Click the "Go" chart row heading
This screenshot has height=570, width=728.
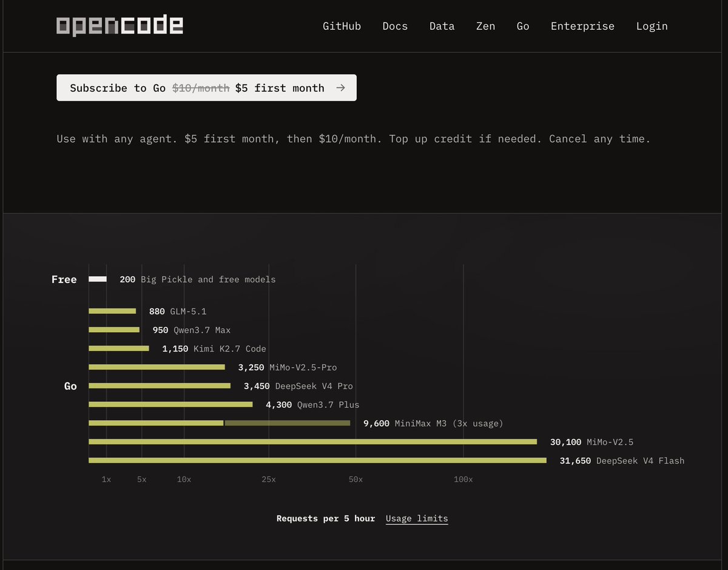tap(70, 386)
